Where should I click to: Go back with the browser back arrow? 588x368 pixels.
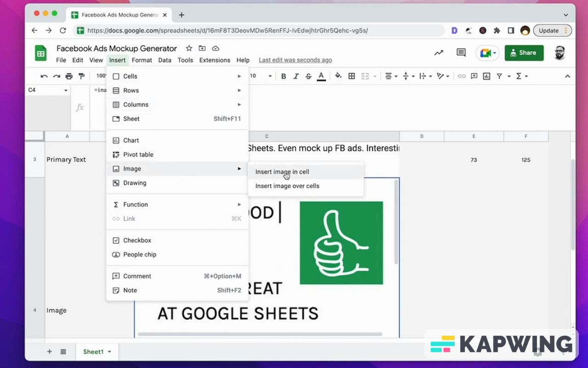pos(34,31)
